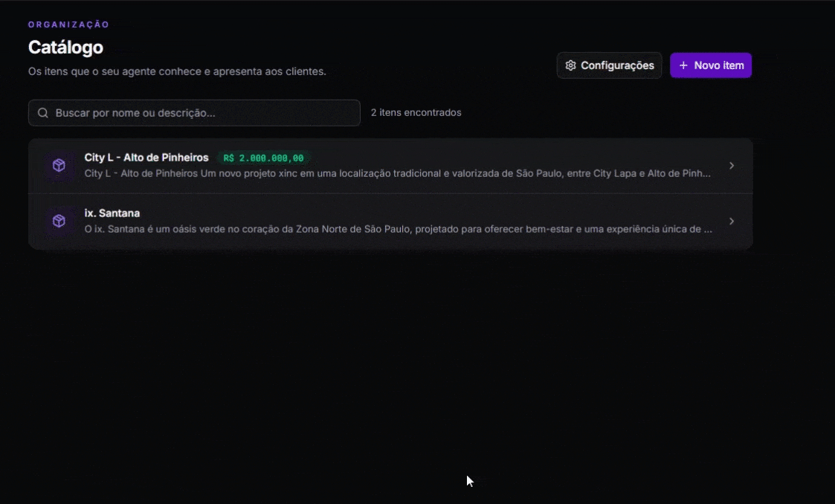
Task: Click the plus icon in Novo item
Action: (684, 65)
